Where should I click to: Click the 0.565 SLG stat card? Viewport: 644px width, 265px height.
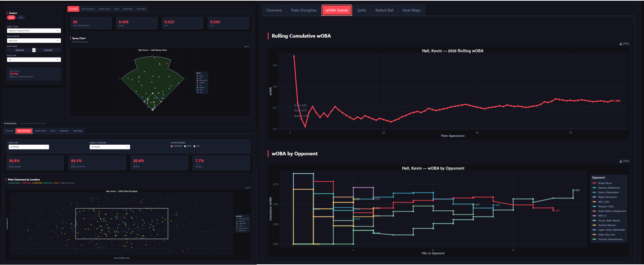click(228, 23)
